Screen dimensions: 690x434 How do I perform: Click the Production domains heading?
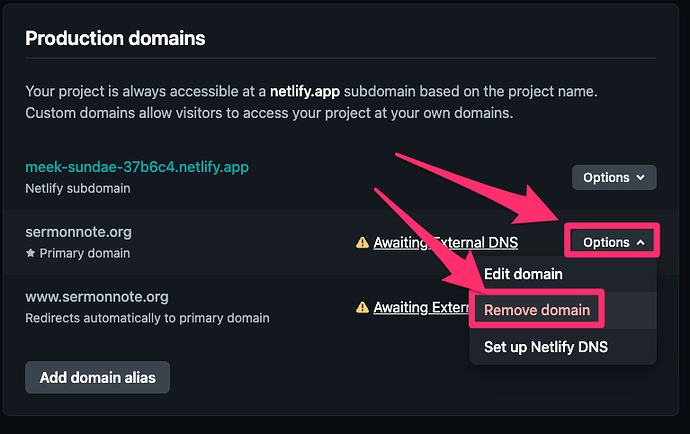click(115, 38)
